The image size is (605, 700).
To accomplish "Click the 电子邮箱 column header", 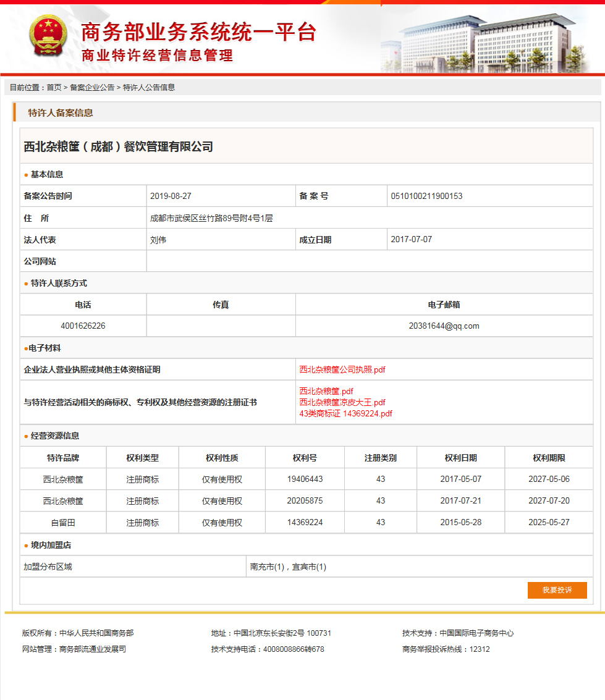I will tap(444, 305).
